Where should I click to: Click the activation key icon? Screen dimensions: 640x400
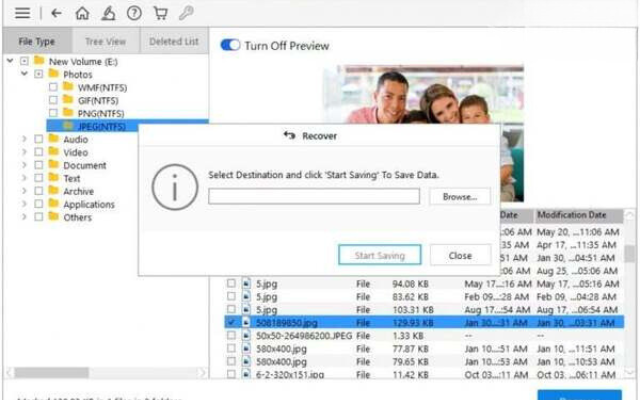[x=186, y=13]
